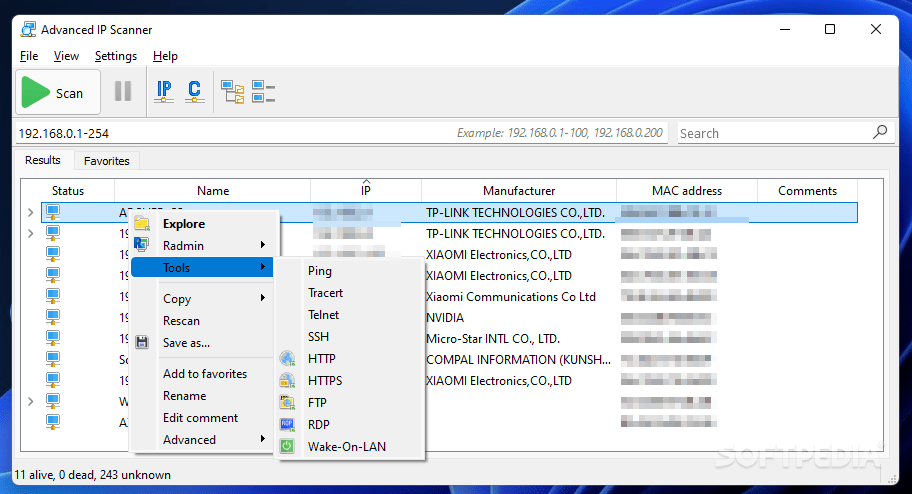
Task: Click the HTTP globe icon in submenu
Action: pos(287,358)
